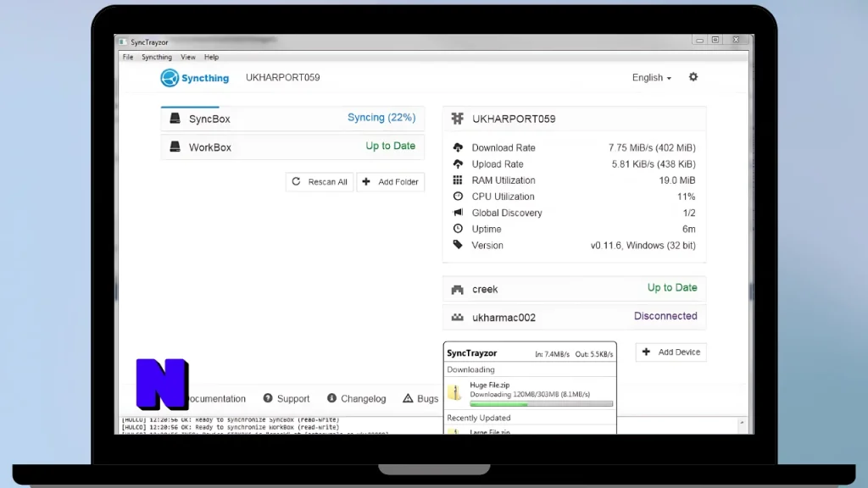Click the Add Device button
The height and width of the screenshot is (488, 868).
(671, 352)
